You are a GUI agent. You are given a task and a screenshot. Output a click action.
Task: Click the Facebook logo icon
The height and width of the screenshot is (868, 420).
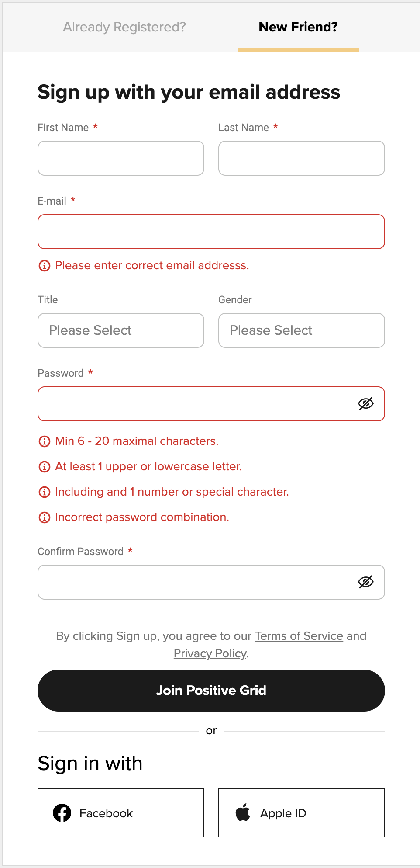tap(62, 813)
